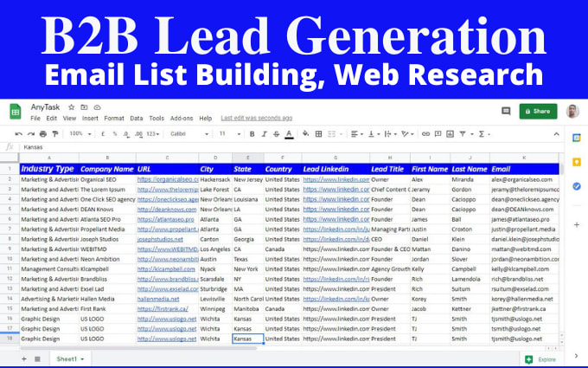
Task: Open the functions sigma menu
Action: pyautogui.click(x=484, y=134)
